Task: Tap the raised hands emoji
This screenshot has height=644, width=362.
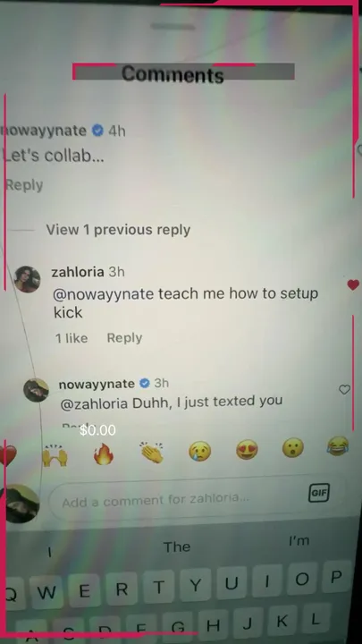Action: [55, 456]
